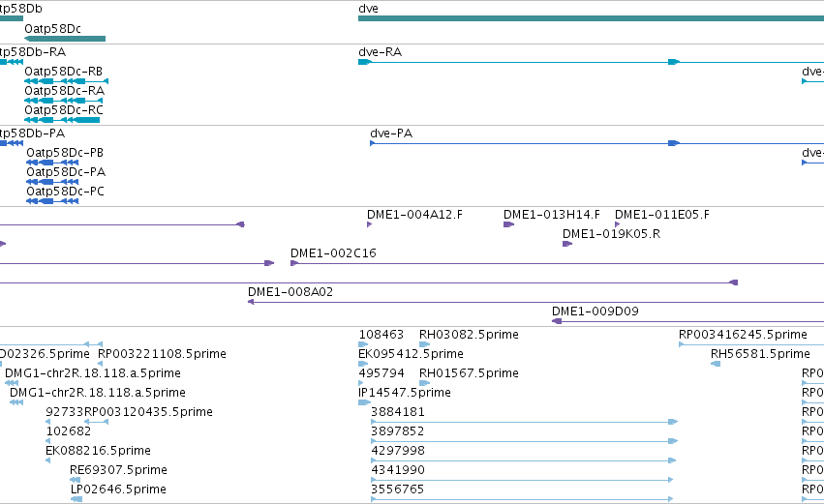This screenshot has height=504, width=824.
Task: Select the LP02646.5prime EST label
Action: pyautogui.click(x=118, y=489)
